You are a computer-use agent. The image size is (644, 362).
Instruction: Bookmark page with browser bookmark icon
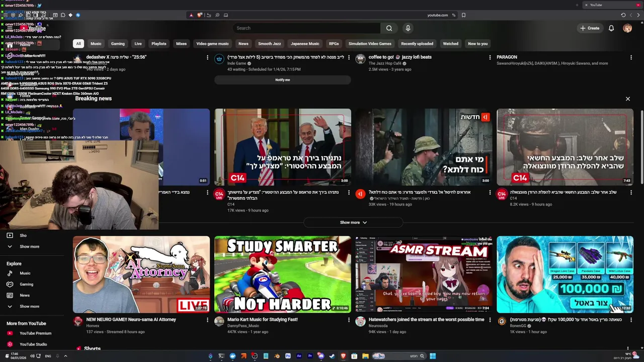[463, 15]
